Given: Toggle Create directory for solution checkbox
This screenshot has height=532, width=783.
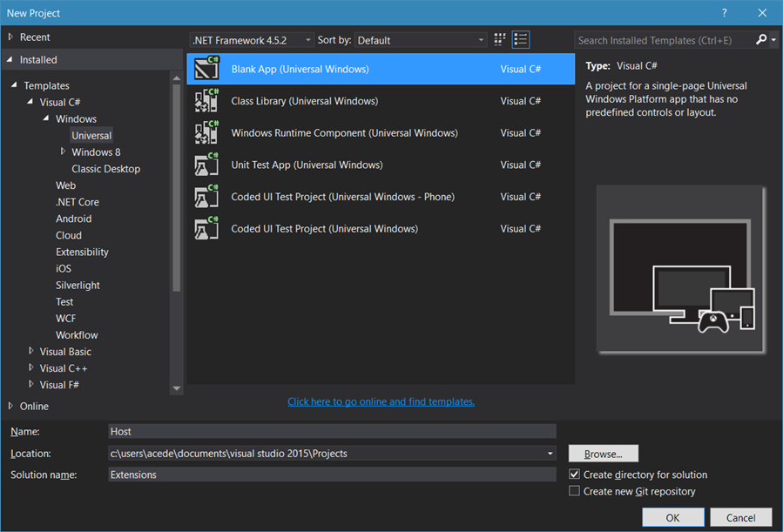Looking at the screenshot, I should [x=574, y=475].
